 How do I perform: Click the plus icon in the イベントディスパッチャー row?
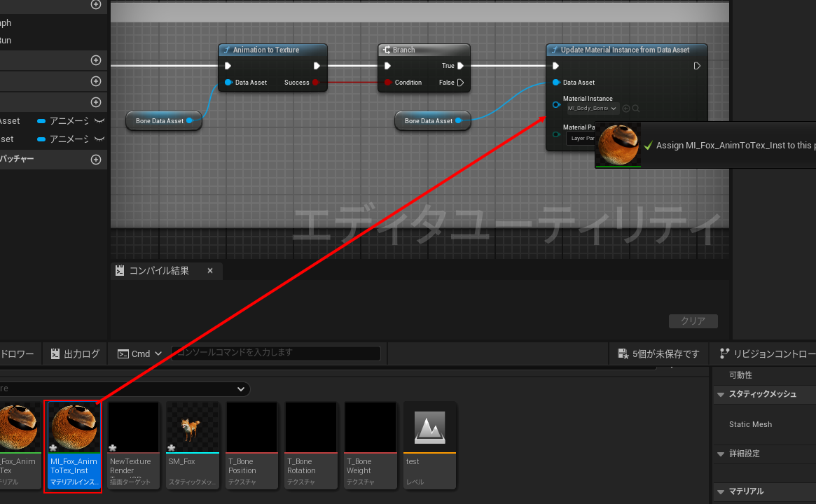pos(96,160)
